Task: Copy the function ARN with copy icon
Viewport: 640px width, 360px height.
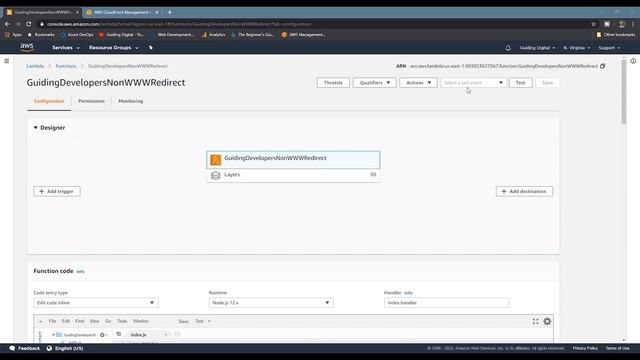Action: (x=602, y=66)
